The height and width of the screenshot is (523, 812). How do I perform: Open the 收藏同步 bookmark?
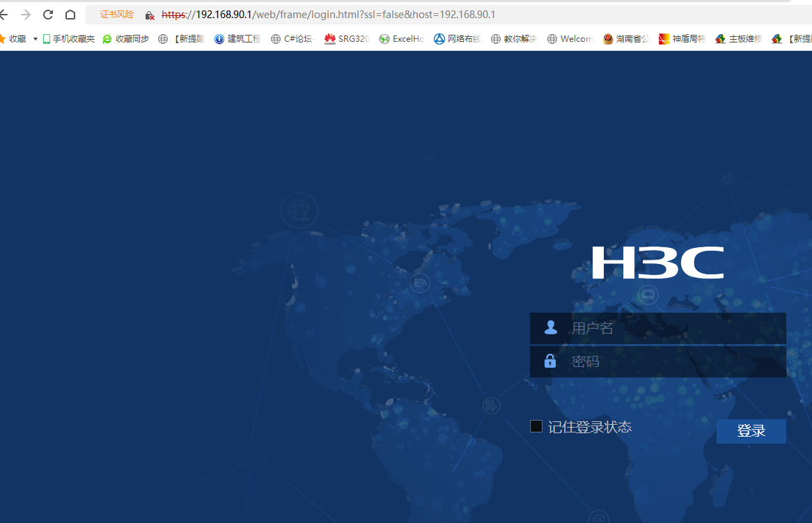(126, 39)
